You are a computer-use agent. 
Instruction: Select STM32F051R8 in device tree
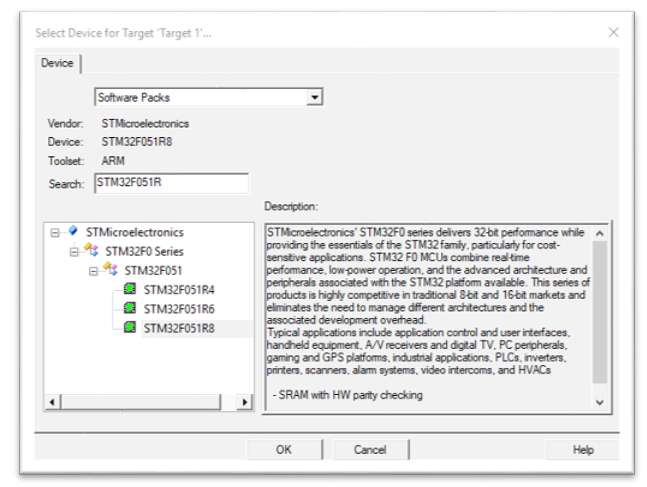(179, 329)
